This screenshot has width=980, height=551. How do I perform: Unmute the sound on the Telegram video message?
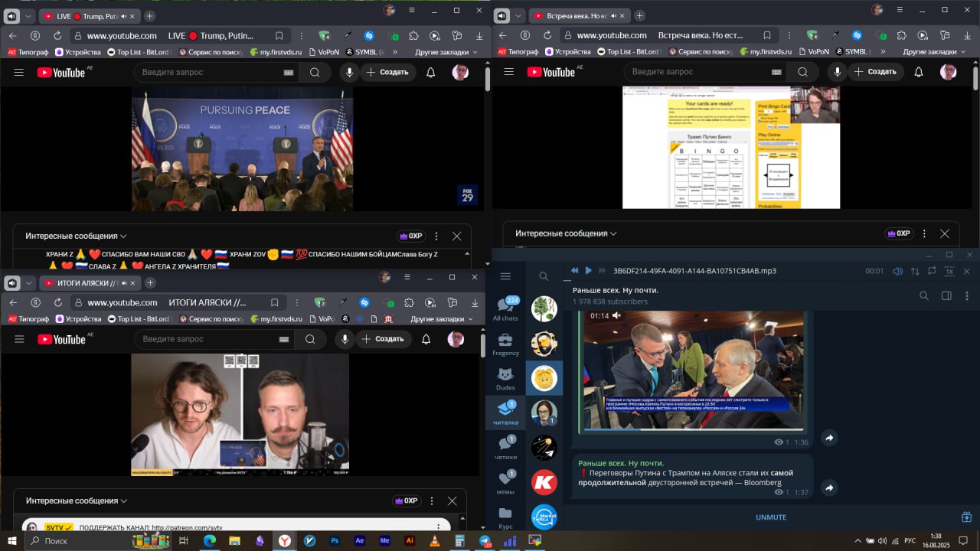616,315
